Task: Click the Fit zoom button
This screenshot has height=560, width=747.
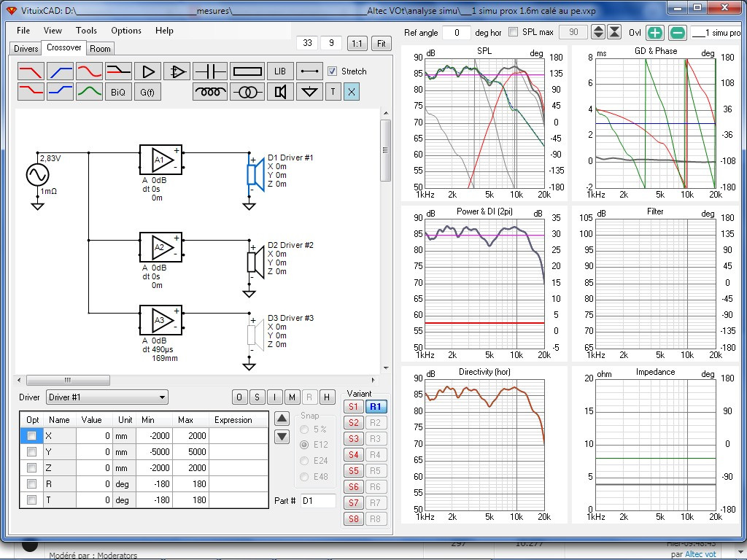Action: tap(381, 43)
